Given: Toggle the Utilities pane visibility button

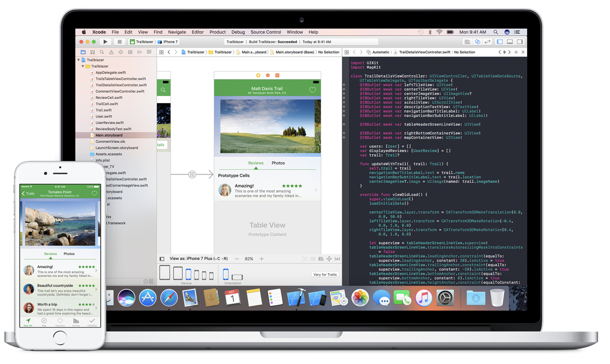Looking at the screenshot, I should coord(520,42).
